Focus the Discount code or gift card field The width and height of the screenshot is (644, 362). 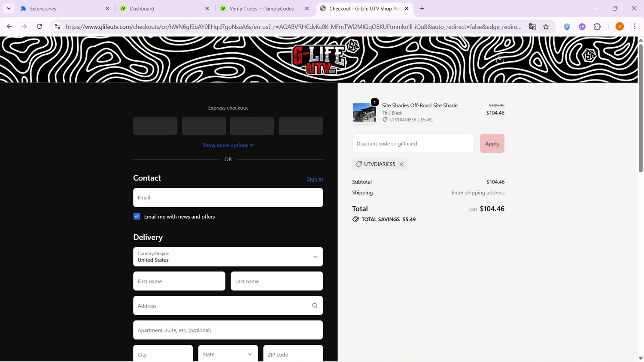pos(413,144)
